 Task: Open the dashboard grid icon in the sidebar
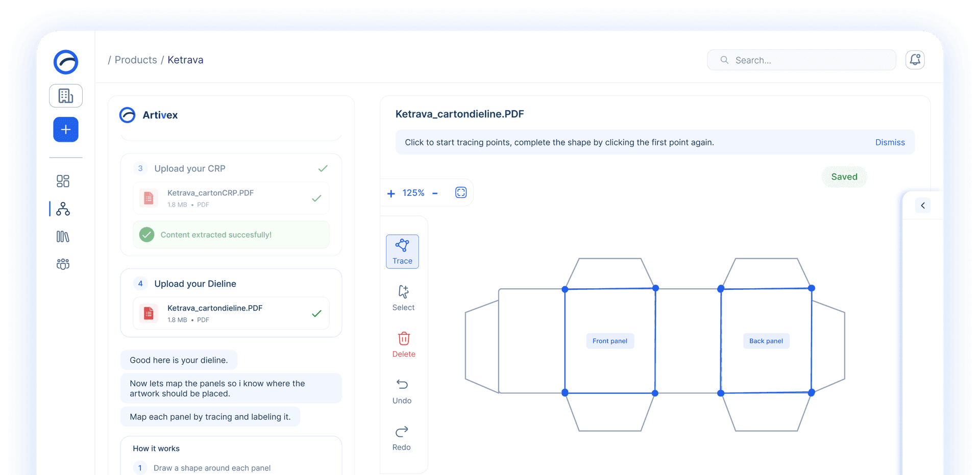point(63,181)
